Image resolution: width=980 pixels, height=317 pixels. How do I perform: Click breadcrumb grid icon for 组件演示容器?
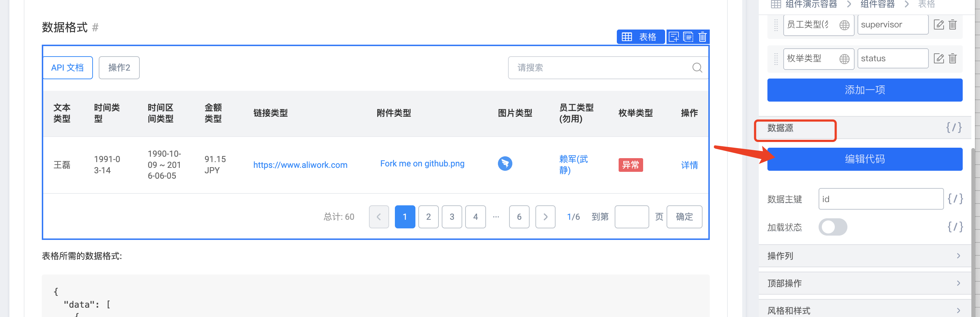tap(776, 4)
